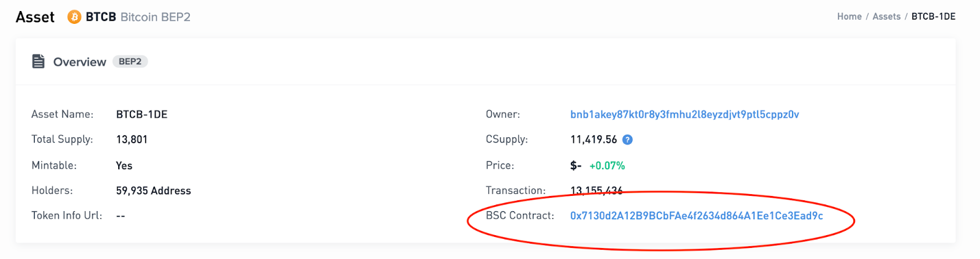Click the Mintable value Yes
980x259 pixels.
click(x=124, y=165)
